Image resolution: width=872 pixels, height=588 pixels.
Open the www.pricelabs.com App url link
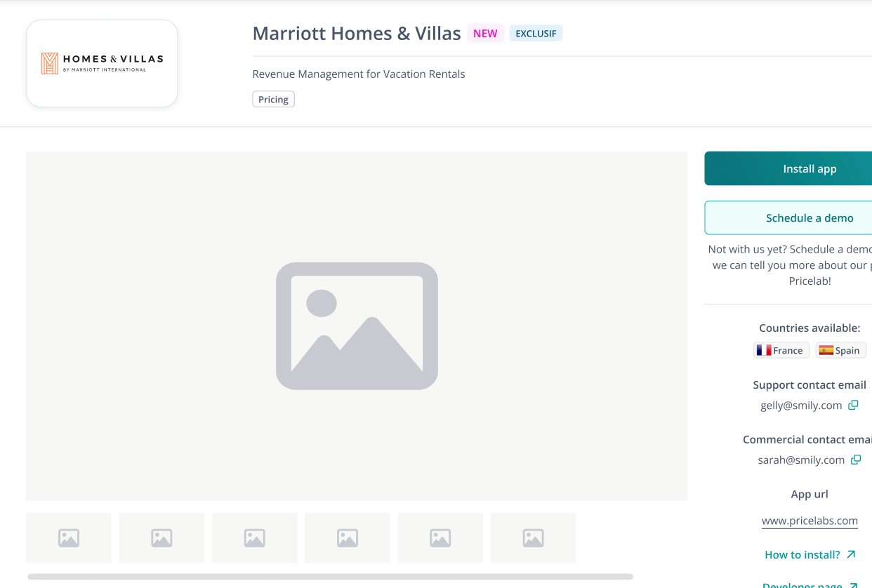(810, 520)
